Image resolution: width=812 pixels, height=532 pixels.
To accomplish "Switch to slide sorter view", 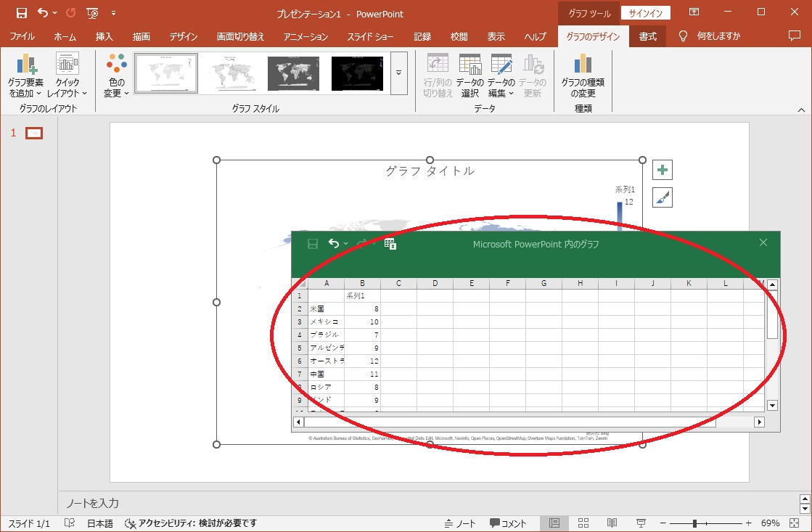I will 583,523.
